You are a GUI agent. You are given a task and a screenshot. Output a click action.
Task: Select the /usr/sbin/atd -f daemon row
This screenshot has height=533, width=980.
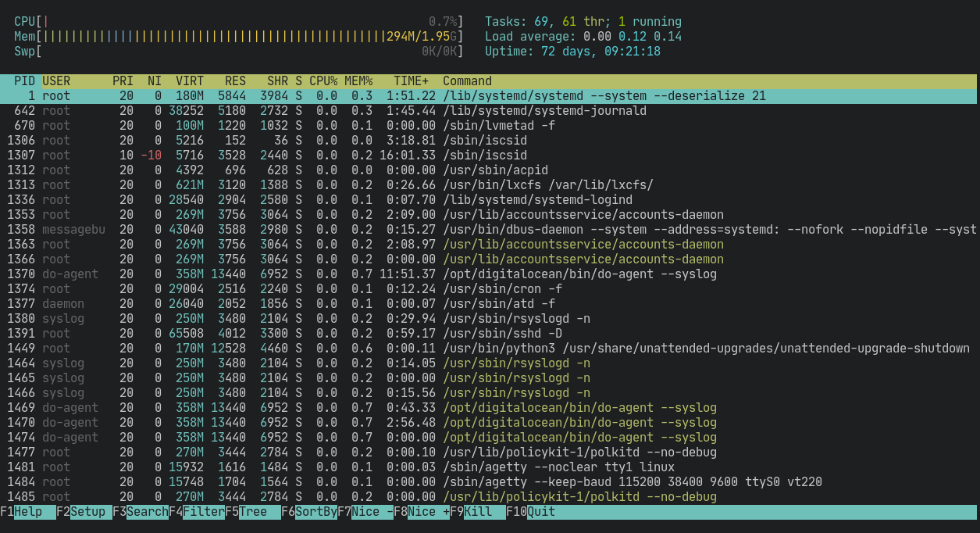pyautogui.click(x=489, y=304)
